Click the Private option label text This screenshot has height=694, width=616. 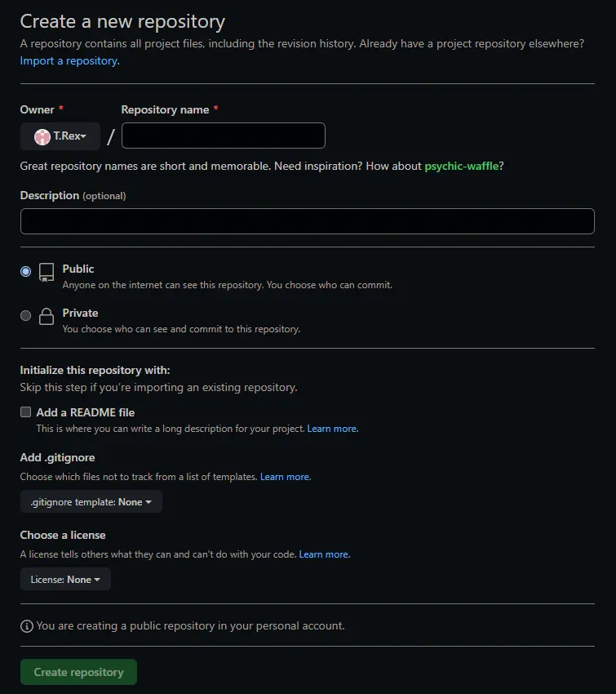coord(80,313)
